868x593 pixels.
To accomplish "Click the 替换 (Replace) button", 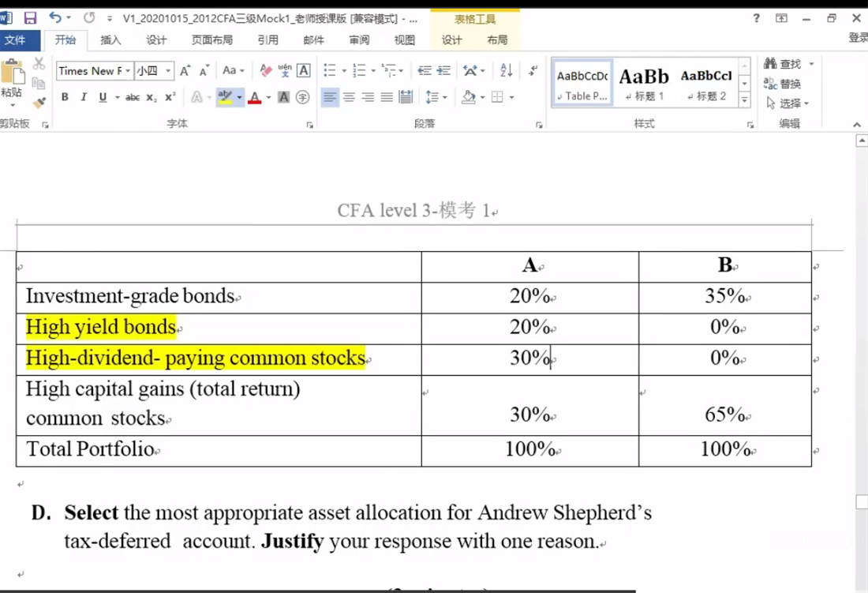I will [783, 84].
